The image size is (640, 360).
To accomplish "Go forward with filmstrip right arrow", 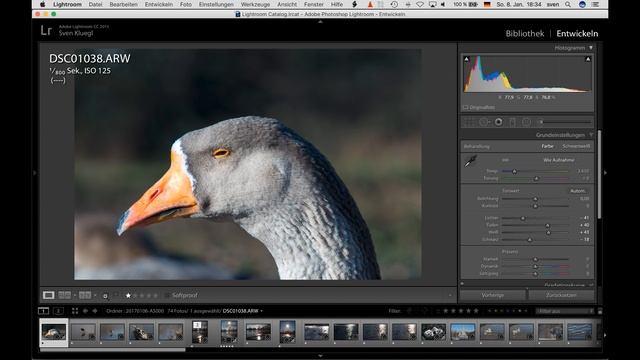I will pyautogui.click(x=95, y=311).
